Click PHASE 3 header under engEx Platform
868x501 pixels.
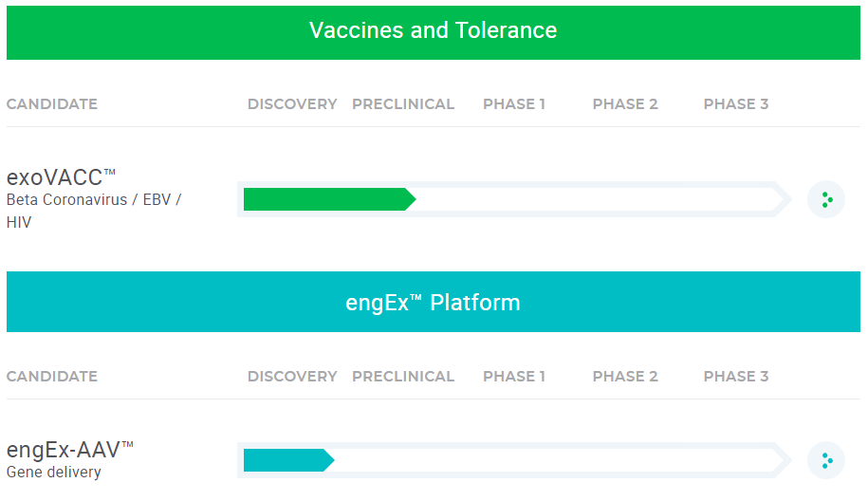[736, 377]
